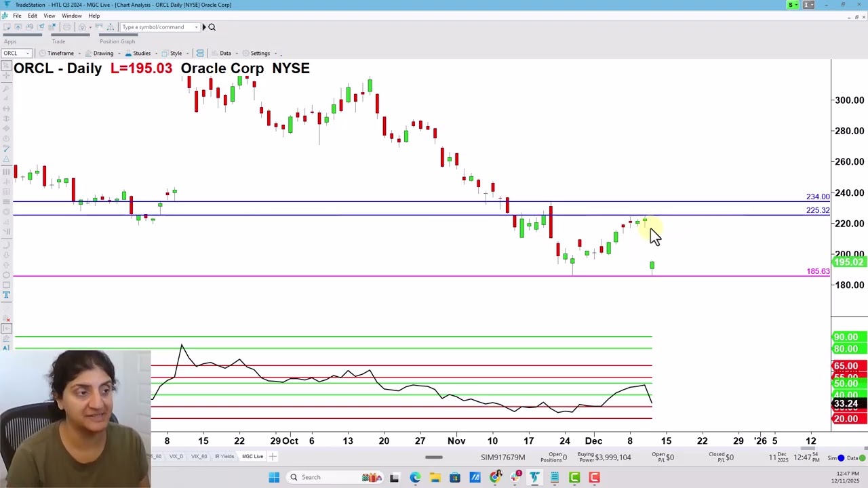Image resolution: width=868 pixels, height=488 pixels.
Task: Click the lock icon in top toolbar
Action: (81, 27)
